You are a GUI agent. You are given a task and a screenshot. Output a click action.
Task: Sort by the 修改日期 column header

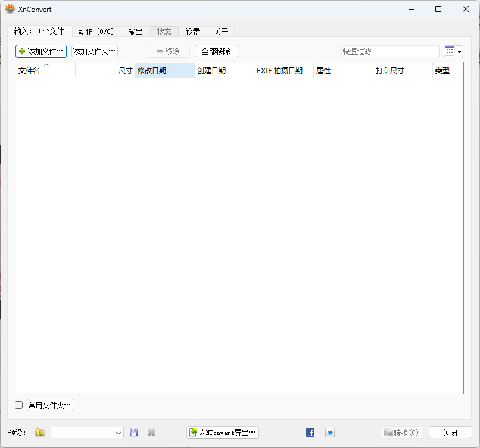(x=164, y=71)
